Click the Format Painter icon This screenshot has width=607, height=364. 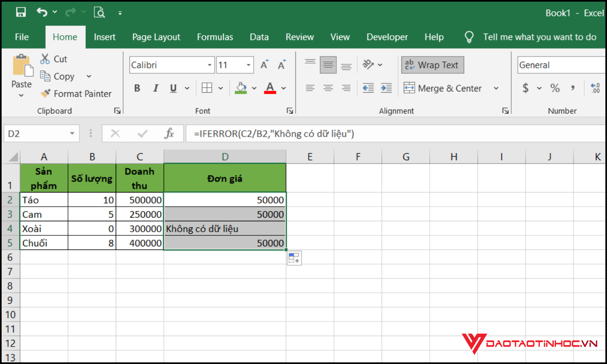click(45, 93)
